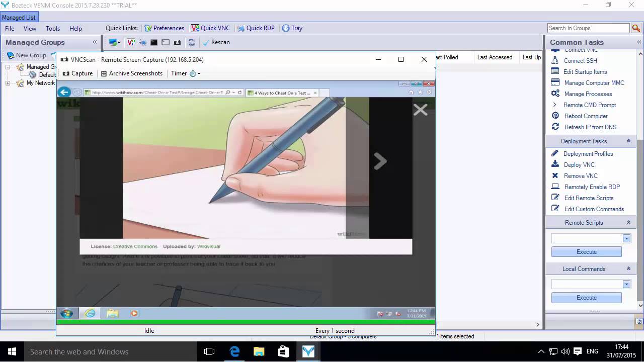
Task: Click the Task View taskbar icon
Action: pos(209,351)
